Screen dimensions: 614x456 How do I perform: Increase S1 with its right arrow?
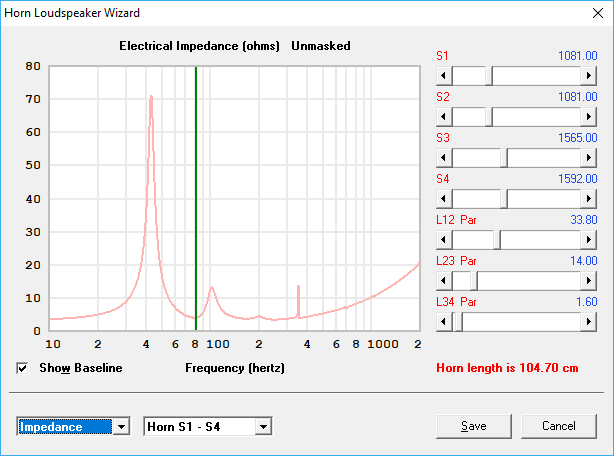coord(589,76)
